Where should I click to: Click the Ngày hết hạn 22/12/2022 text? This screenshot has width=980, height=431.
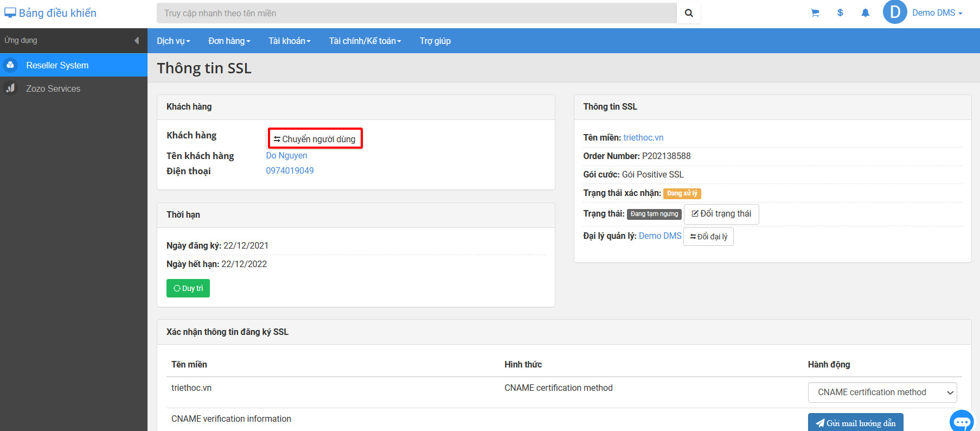pos(217,264)
